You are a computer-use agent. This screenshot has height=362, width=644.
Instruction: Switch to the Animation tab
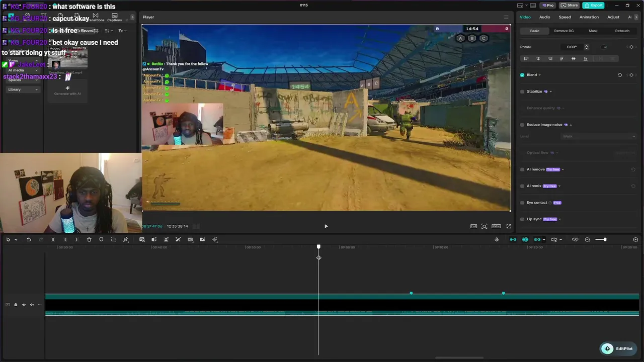589,17
